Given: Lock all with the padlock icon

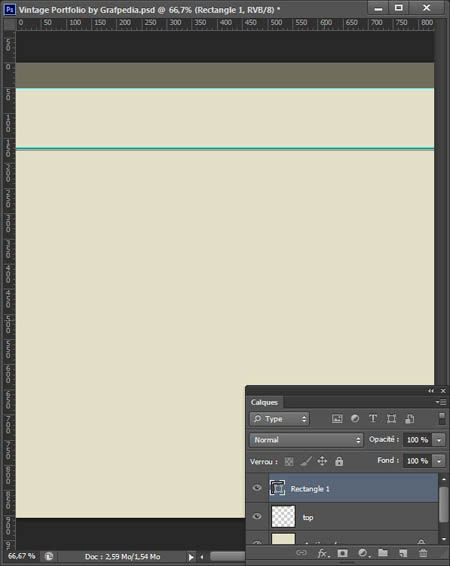Looking at the screenshot, I should [339, 461].
